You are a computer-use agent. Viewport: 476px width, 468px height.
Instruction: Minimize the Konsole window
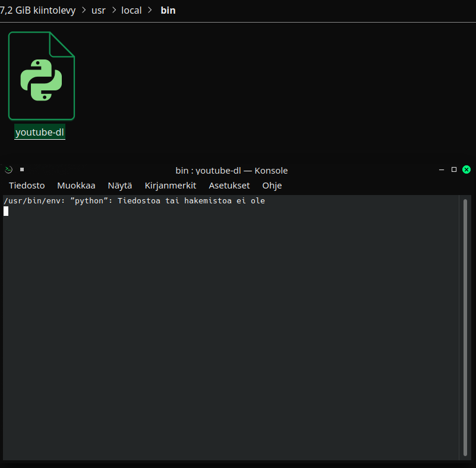[x=442, y=169]
